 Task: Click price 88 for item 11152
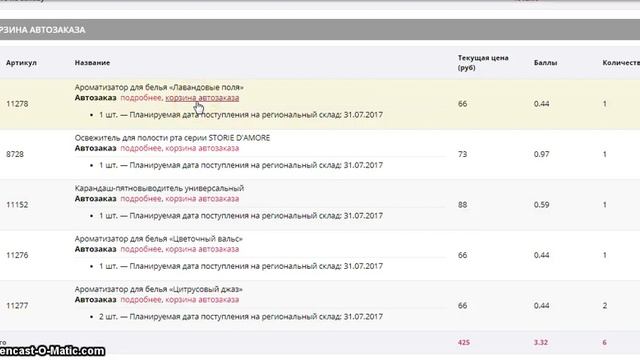coord(462,205)
